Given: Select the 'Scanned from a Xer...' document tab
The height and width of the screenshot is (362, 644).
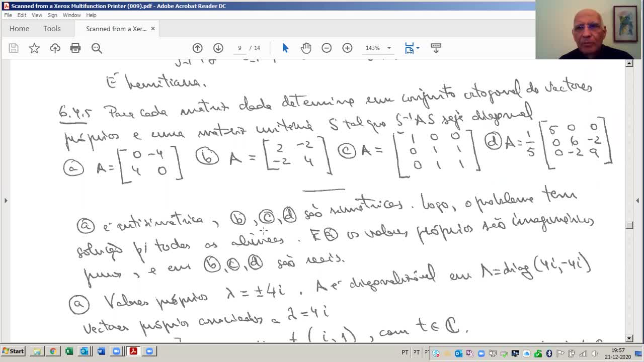Looking at the screenshot, I should tap(116, 29).
